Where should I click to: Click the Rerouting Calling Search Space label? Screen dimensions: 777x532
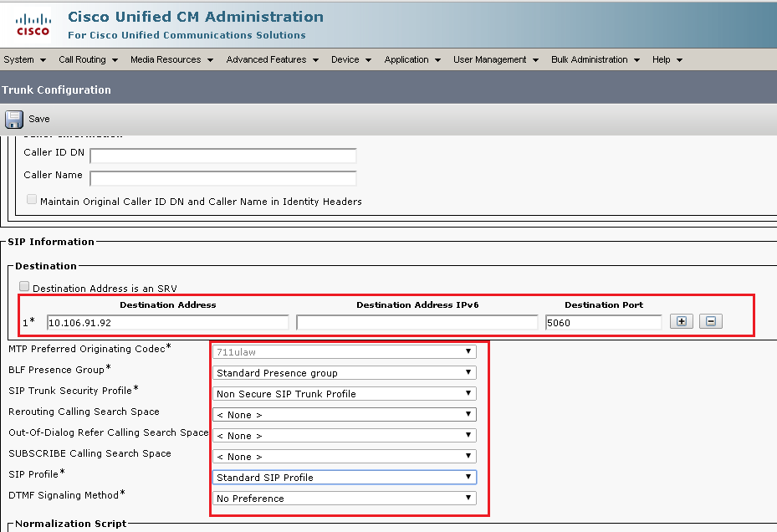(x=84, y=412)
